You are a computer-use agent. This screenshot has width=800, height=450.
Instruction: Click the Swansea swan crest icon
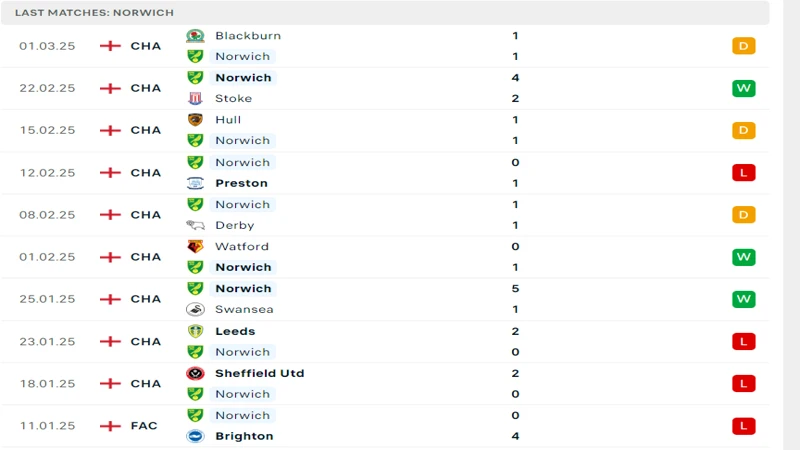tap(195, 309)
